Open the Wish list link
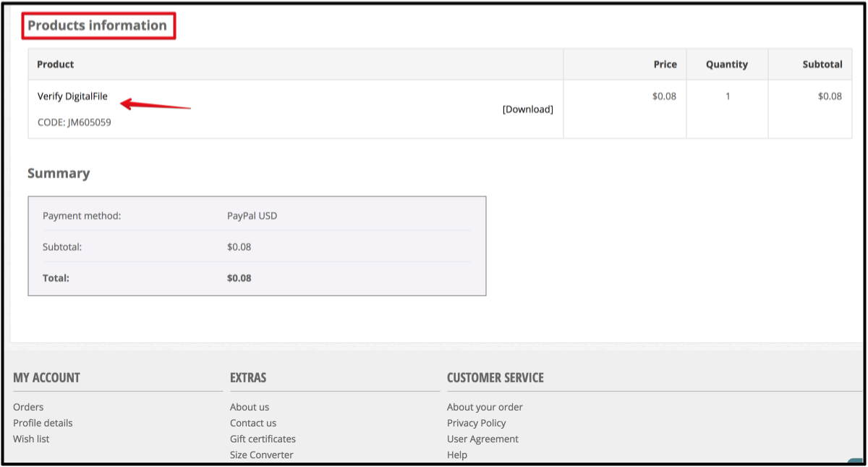Image resolution: width=868 pixels, height=467 pixels. 31,439
